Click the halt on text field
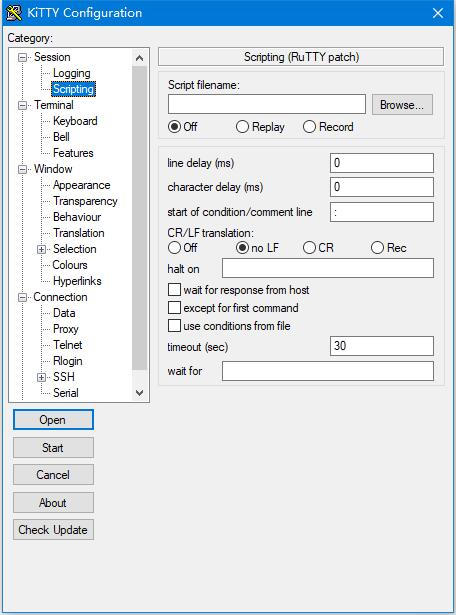 coord(328,268)
